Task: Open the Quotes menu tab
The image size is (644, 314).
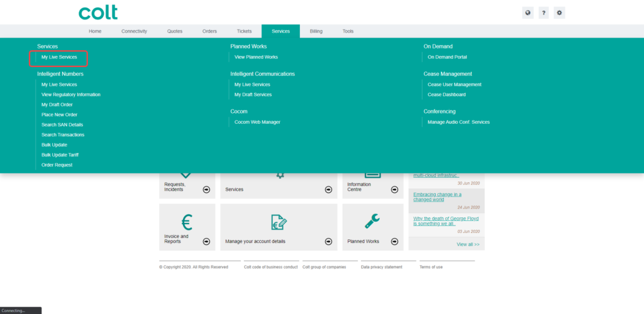Action: point(175,31)
